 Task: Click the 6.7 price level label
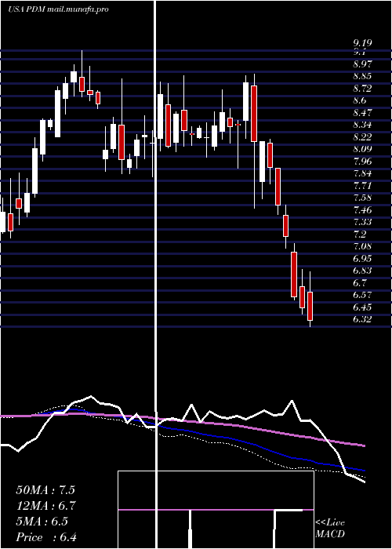click(x=360, y=283)
